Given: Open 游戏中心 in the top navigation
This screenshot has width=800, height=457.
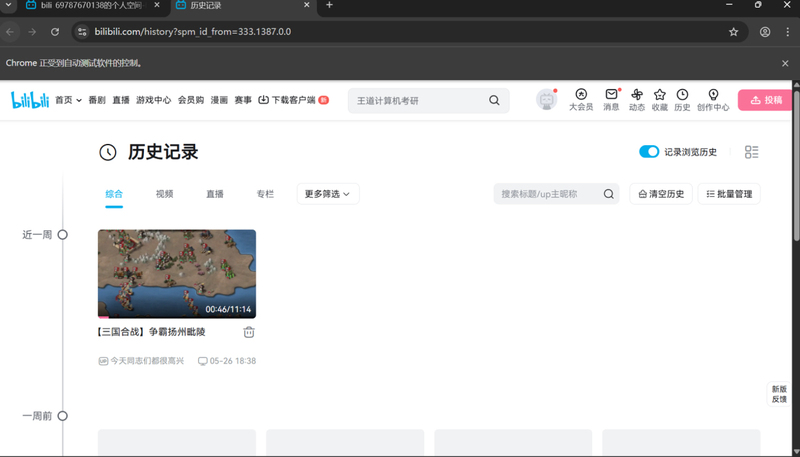Looking at the screenshot, I should [x=154, y=100].
